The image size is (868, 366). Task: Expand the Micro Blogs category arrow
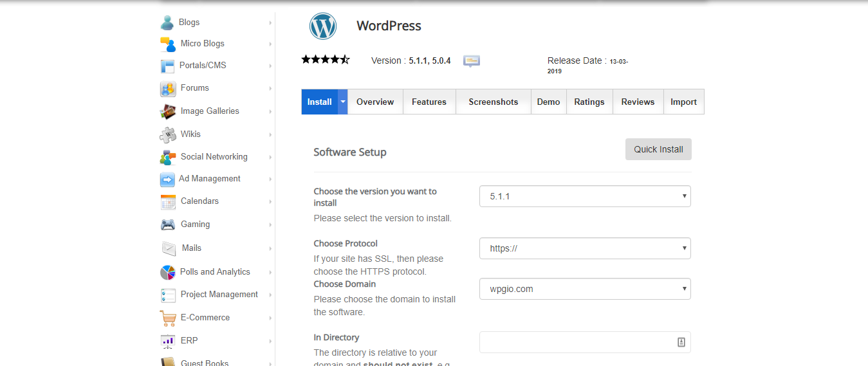[x=270, y=44]
